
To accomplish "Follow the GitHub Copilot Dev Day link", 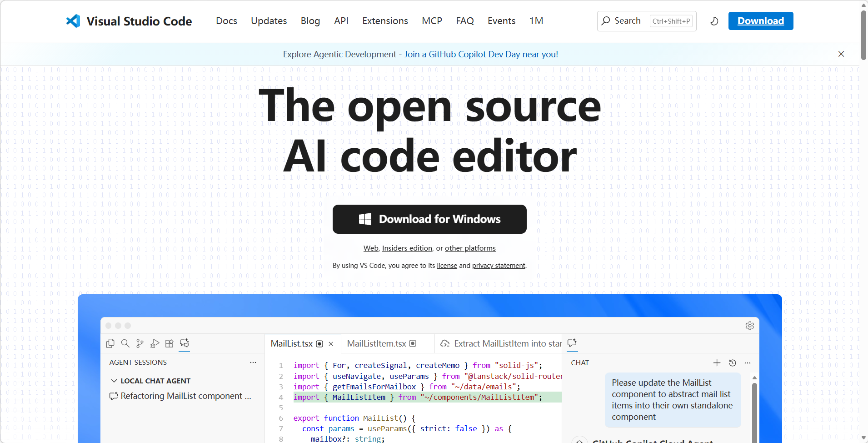I will click(x=481, y=54).
